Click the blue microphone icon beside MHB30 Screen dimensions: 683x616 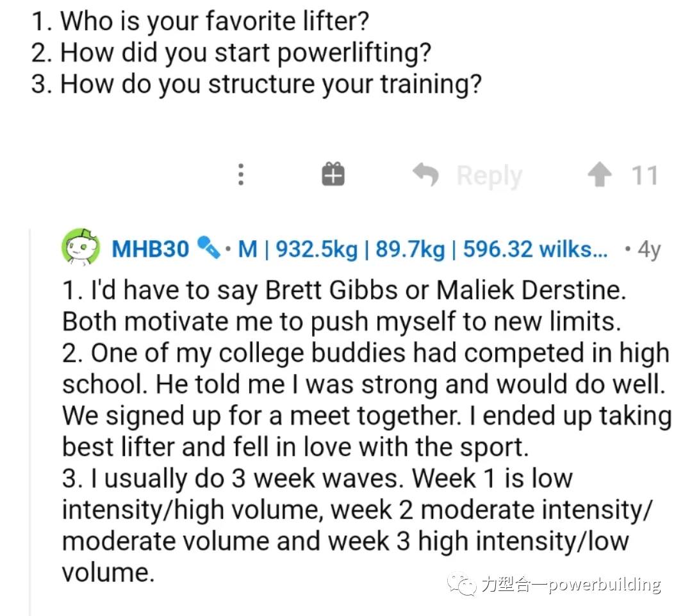click(208, 247)
